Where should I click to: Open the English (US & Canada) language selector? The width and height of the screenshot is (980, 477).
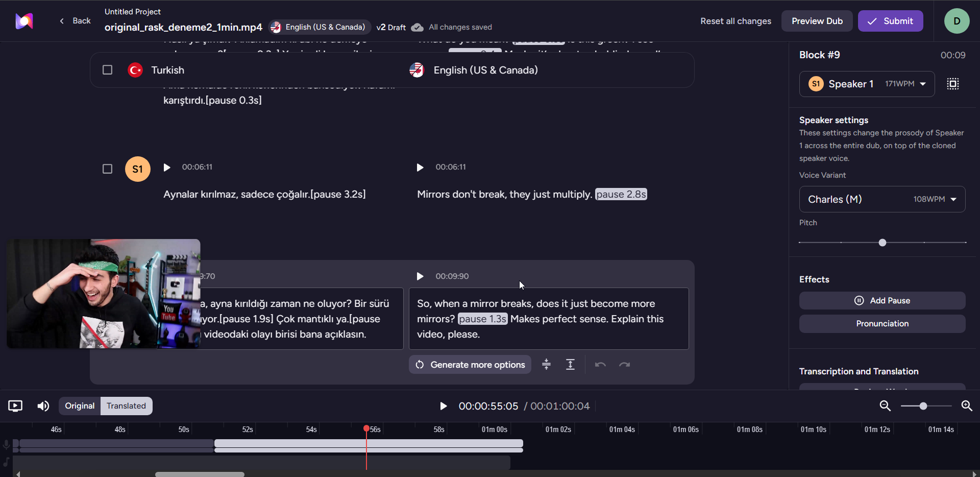click(319, 27)
